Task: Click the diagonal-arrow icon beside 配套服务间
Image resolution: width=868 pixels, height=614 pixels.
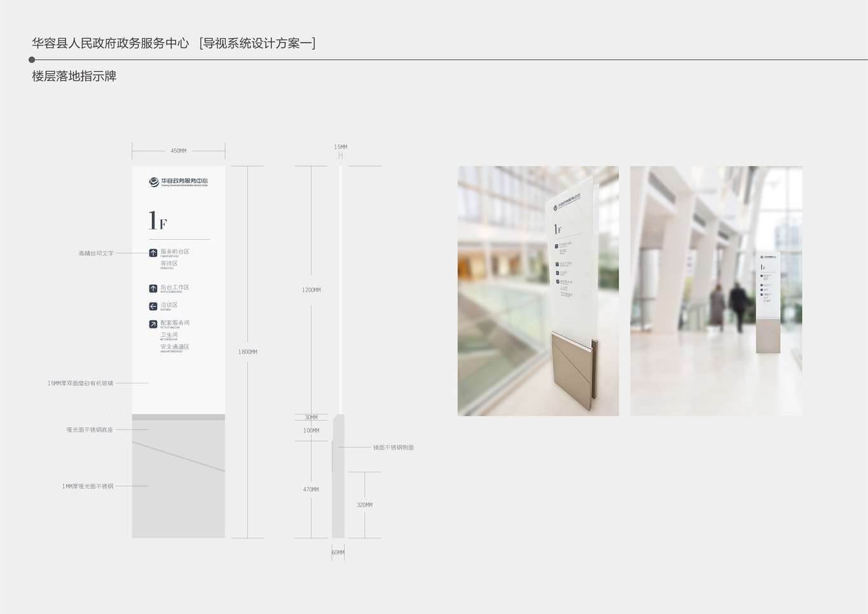Action: 153,324
